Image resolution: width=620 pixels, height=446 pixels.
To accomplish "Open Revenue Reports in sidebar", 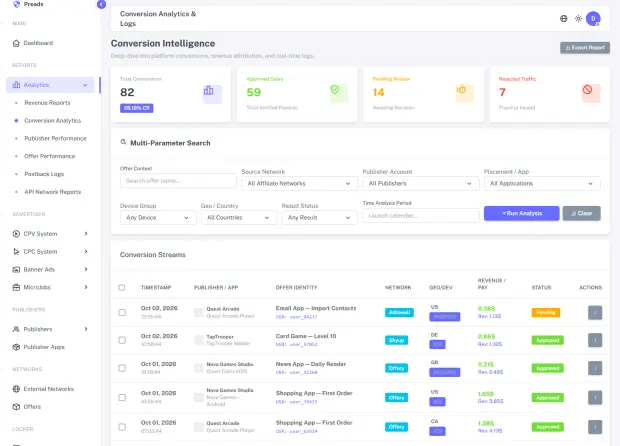I will click(47, 103).
